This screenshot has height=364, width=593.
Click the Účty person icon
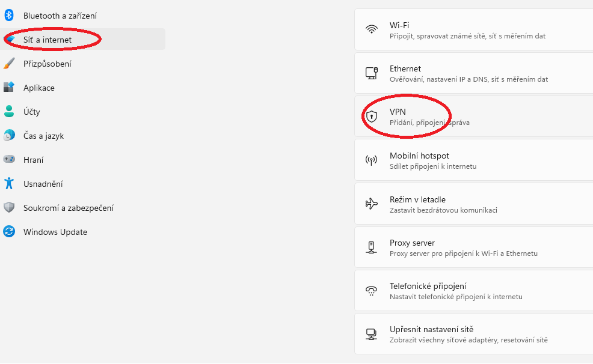[9, 111]
